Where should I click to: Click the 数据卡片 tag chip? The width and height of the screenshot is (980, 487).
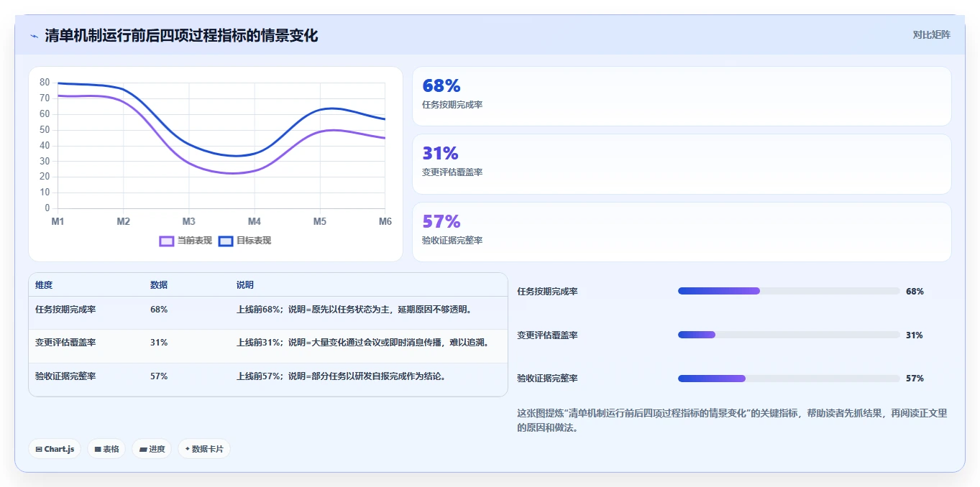[204, 449]
